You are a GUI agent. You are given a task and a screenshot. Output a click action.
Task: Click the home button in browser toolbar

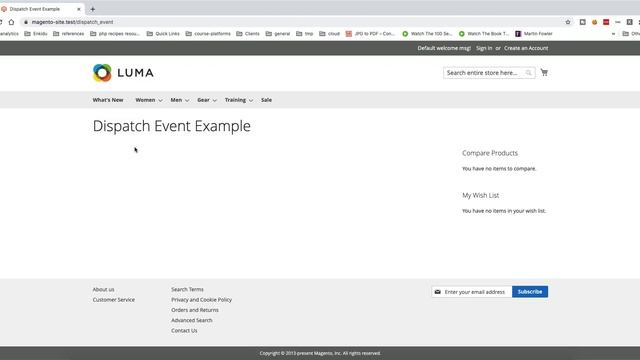tap(11, 22)
